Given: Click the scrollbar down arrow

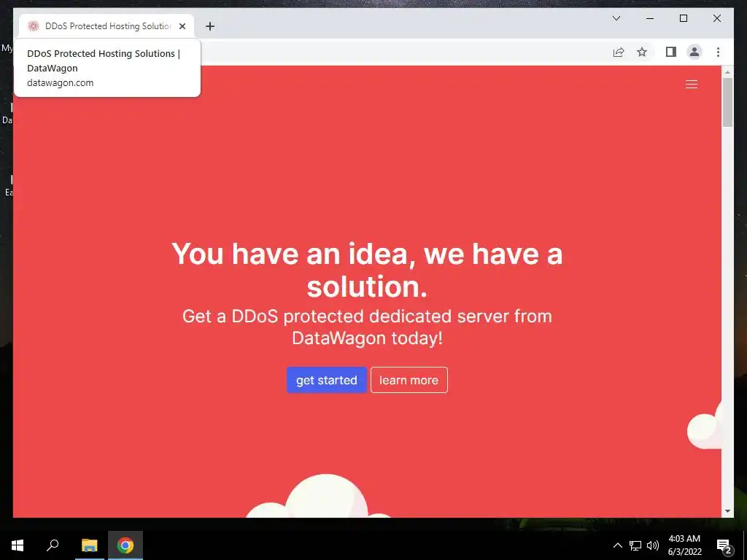Looking at the screenshot, I should pos(727,511).
